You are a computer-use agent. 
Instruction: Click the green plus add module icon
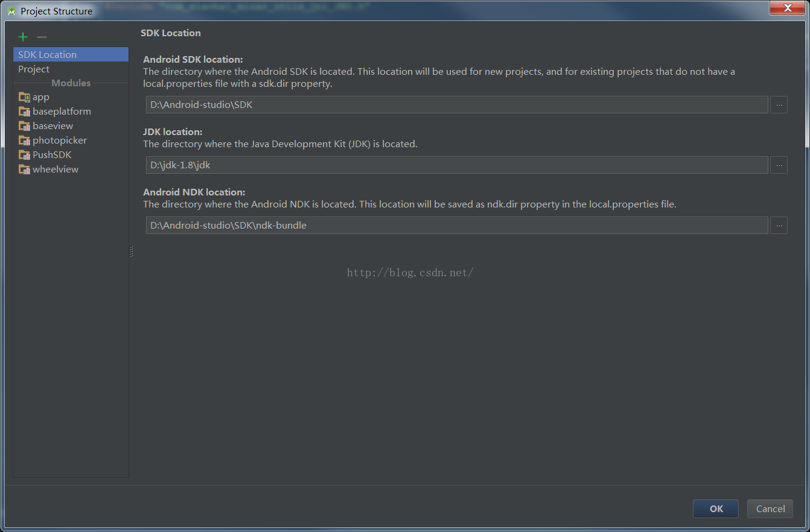point(23,37)
